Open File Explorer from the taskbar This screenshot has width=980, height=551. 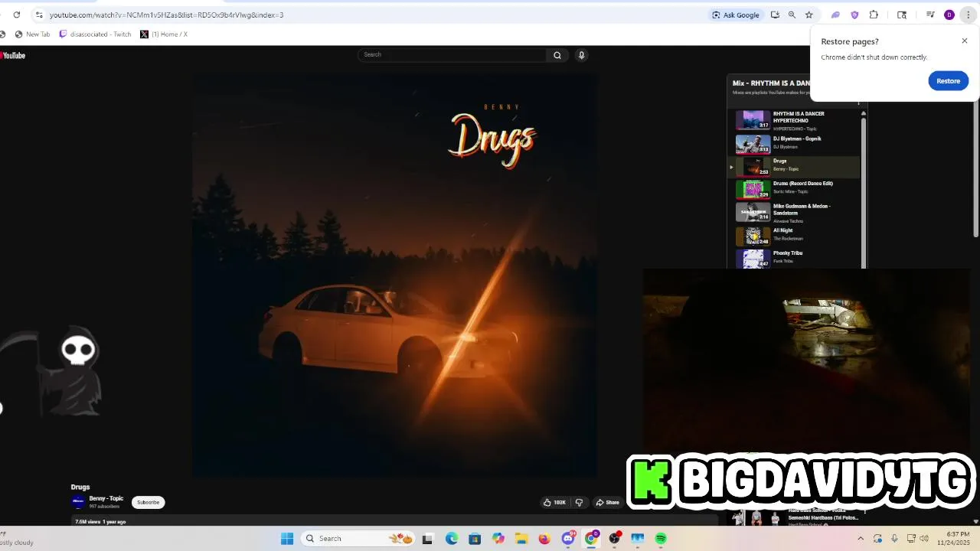click(x=521, y=539)
